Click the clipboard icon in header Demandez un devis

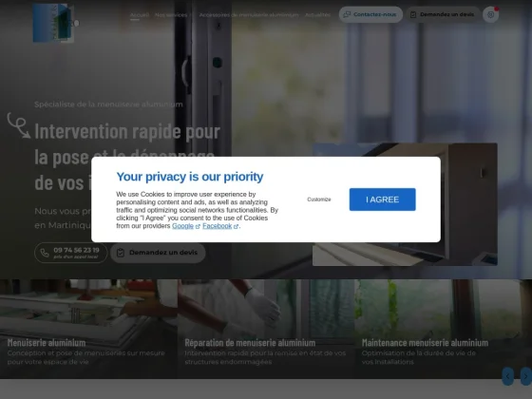(413, 14)
